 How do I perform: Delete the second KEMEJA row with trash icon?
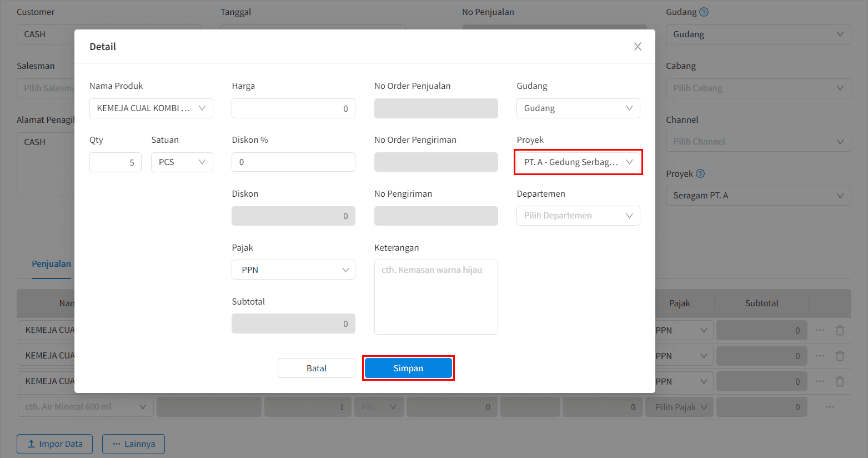click(x=840, y=356)
